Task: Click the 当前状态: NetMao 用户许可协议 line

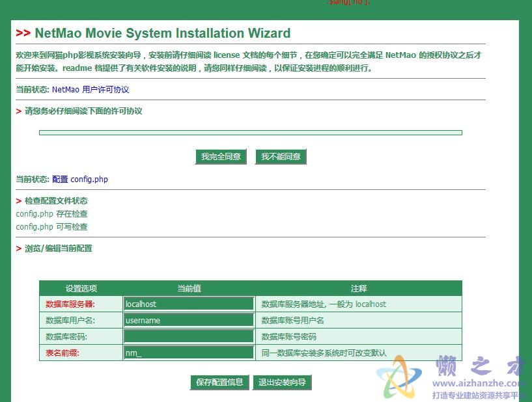Action: click(x=72, y=90)
